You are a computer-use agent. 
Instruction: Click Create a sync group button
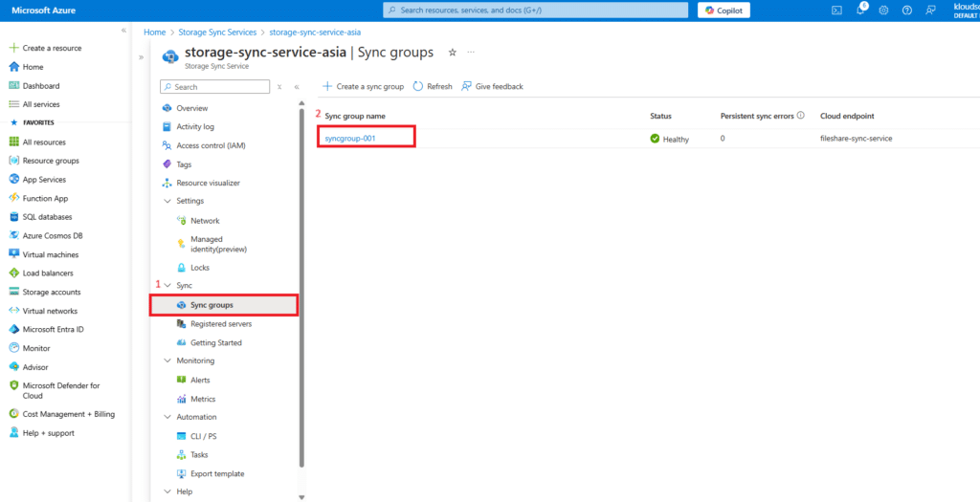point(363,86)
